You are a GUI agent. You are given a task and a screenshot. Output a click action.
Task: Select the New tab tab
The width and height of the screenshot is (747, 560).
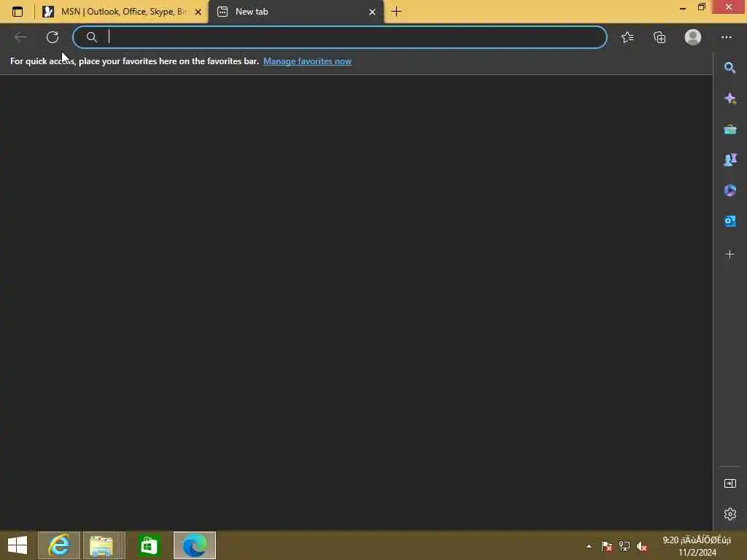coord(296,12)
